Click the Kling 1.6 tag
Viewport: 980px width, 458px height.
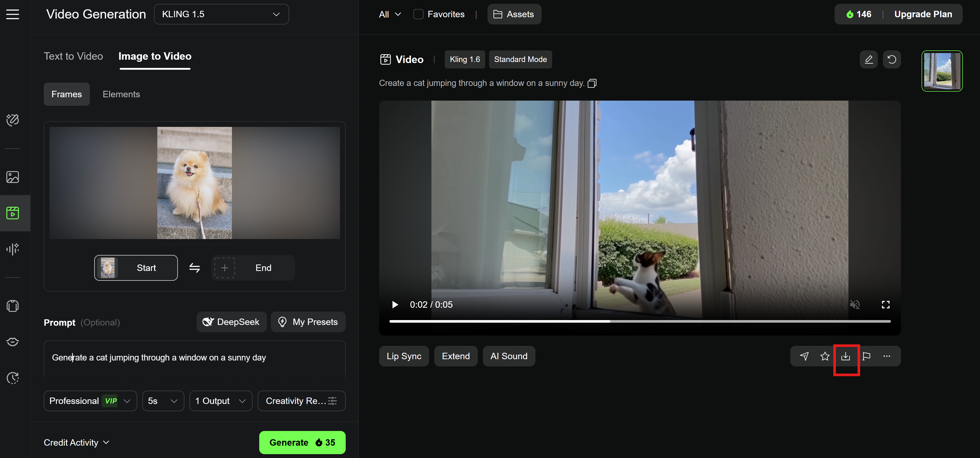tap(465, 59)
